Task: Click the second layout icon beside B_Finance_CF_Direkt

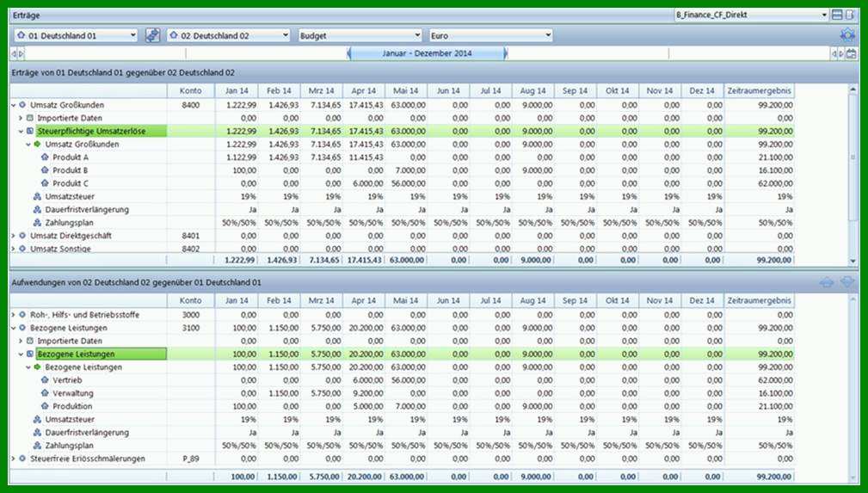Action: pos(850,15)
